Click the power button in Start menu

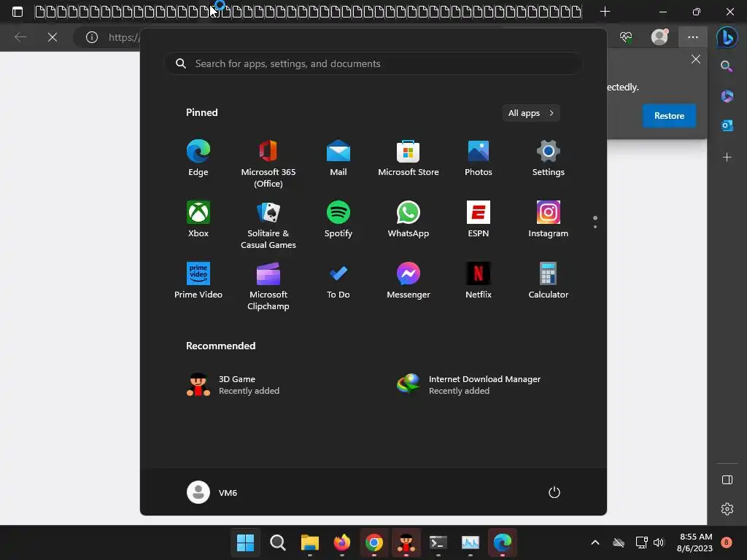(x=554, y=492)
